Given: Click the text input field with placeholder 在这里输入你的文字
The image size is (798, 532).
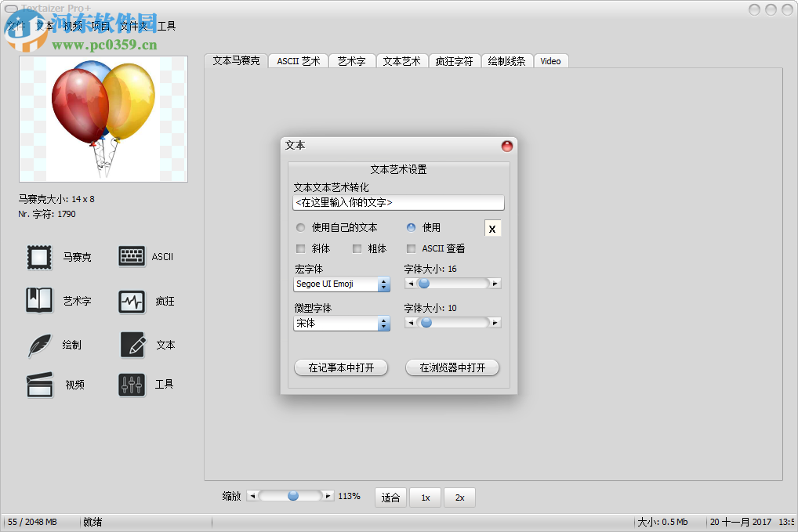Looking at the screenshot, I should pyautogui.click(x=398, y=202).
